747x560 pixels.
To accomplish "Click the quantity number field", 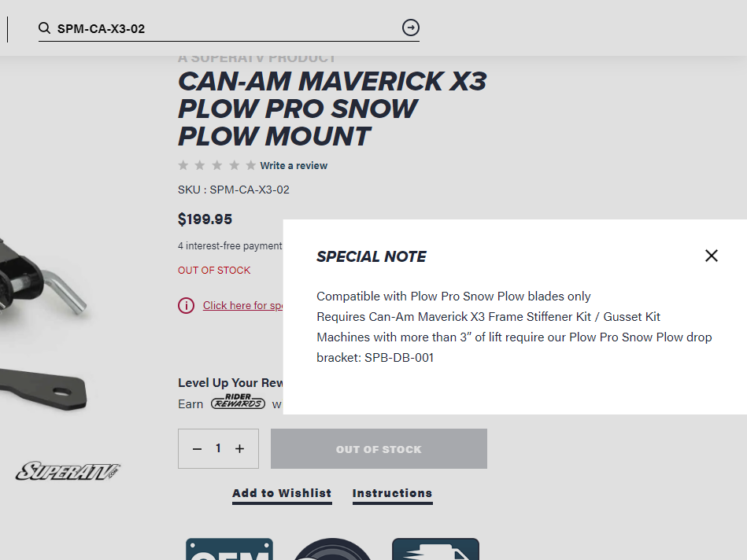I will click(x=218, y=448).
